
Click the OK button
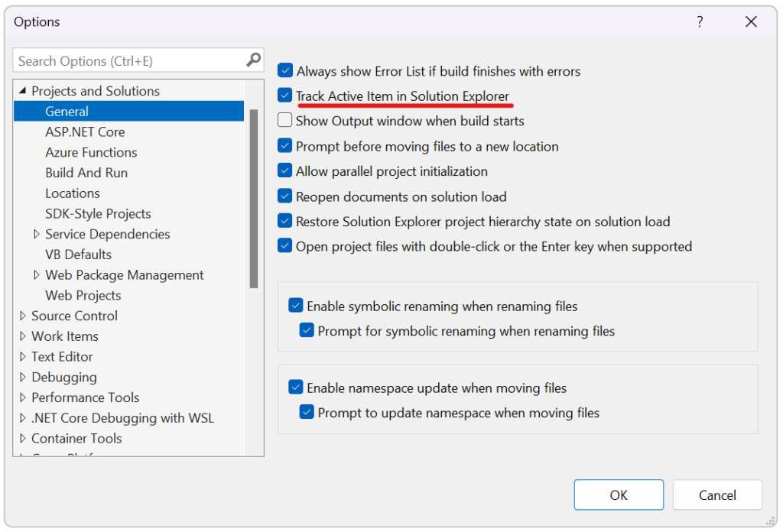[x=619, y=495]
